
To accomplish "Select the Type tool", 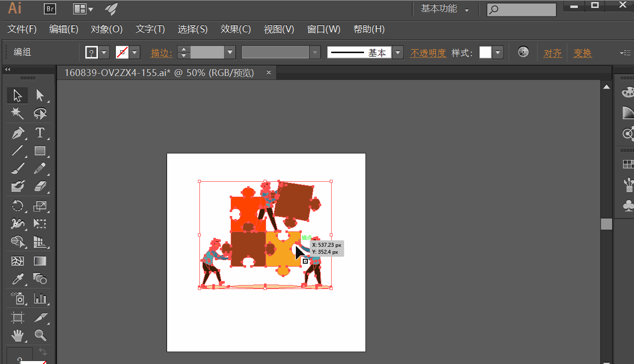I will 40,133.
